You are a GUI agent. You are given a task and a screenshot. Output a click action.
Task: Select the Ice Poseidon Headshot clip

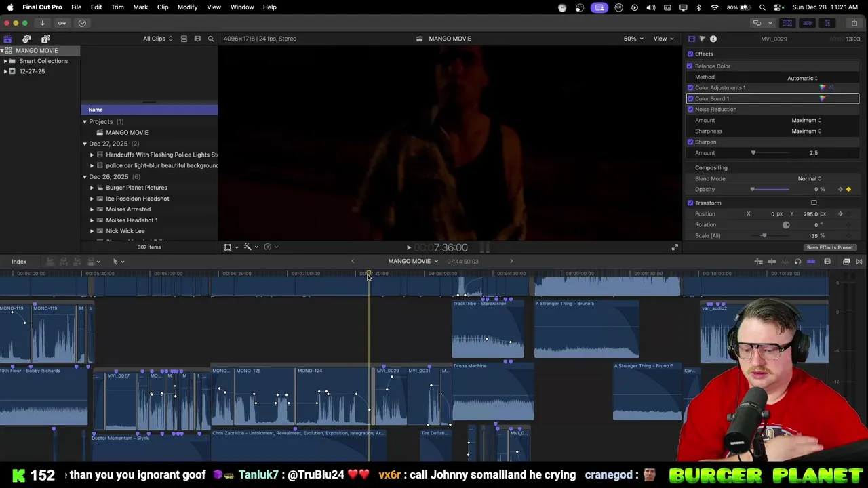138,199
